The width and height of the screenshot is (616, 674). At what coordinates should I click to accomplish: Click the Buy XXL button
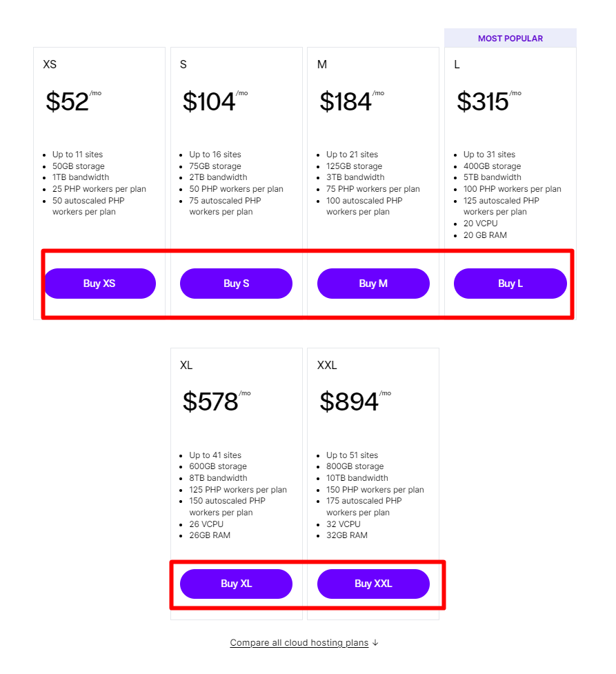[373, 584]
